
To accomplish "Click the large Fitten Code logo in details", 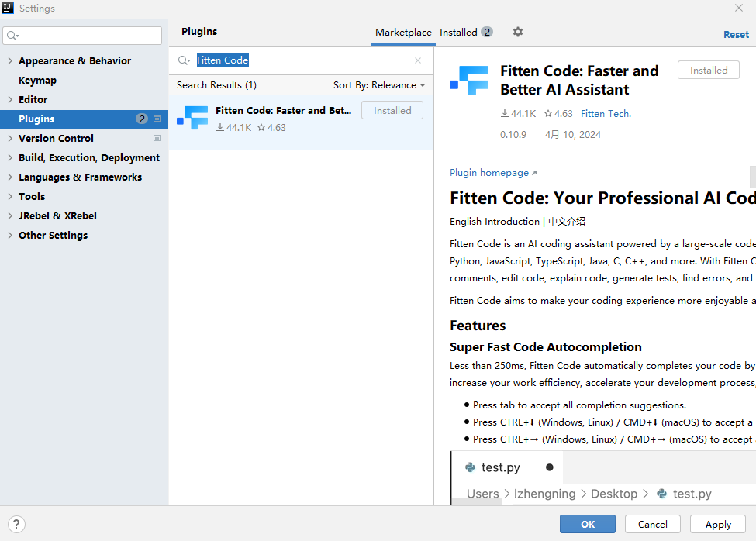I will (x=469, y=80).
